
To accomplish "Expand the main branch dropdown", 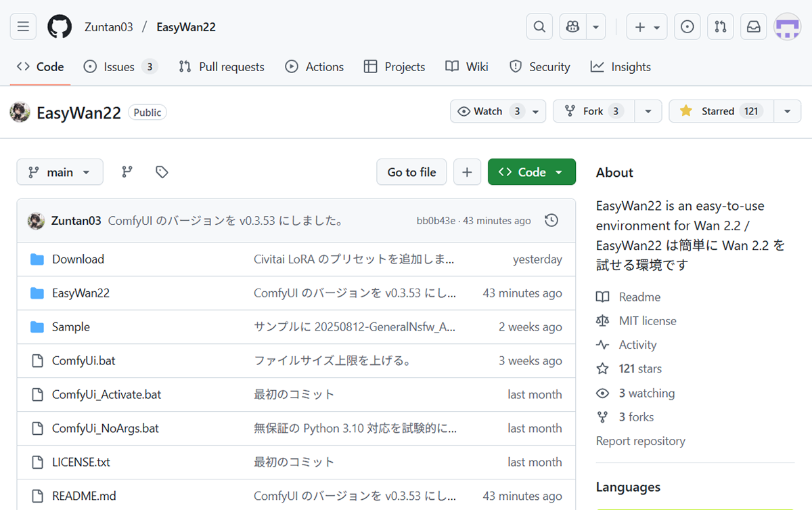I will point(60,172).
